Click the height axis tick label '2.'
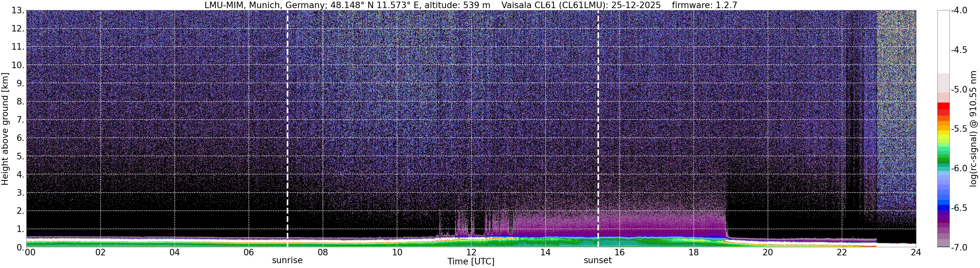This screenshot has height=268, width=980. 20,211
